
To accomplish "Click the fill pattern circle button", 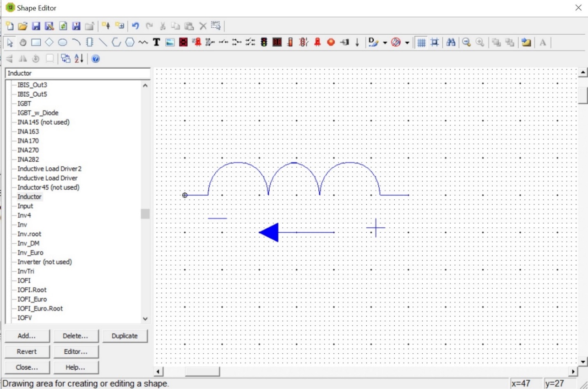I will click(x=396, y=43).
